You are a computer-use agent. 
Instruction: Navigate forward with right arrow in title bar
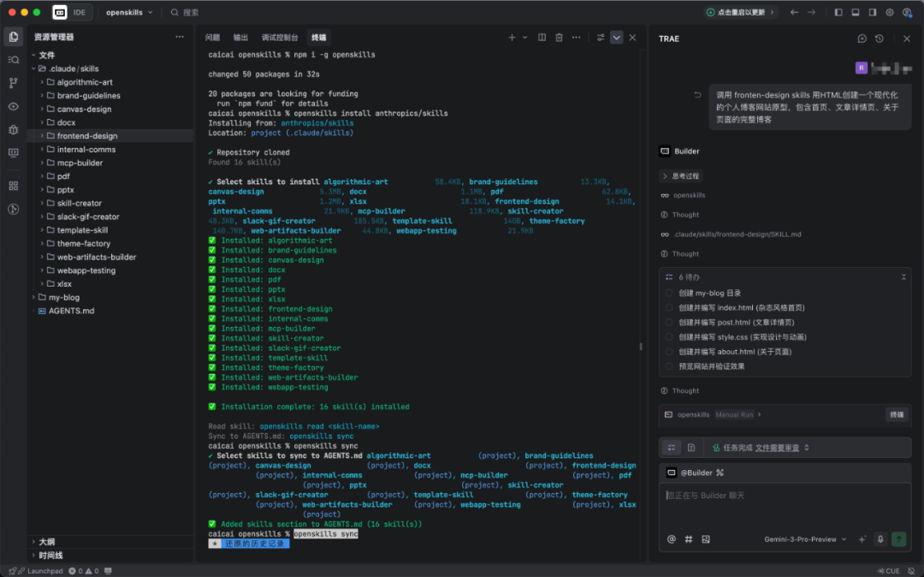pyautogui.click(x=811, y=12)
